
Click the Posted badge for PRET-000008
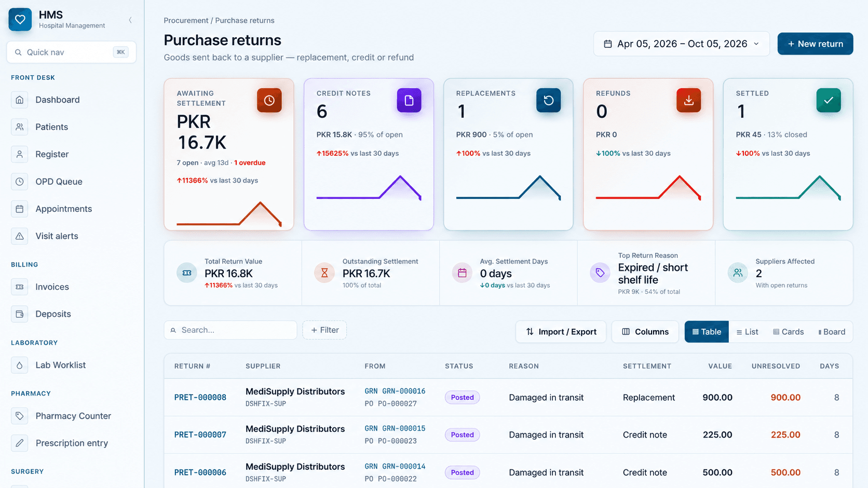pos(462,398)
